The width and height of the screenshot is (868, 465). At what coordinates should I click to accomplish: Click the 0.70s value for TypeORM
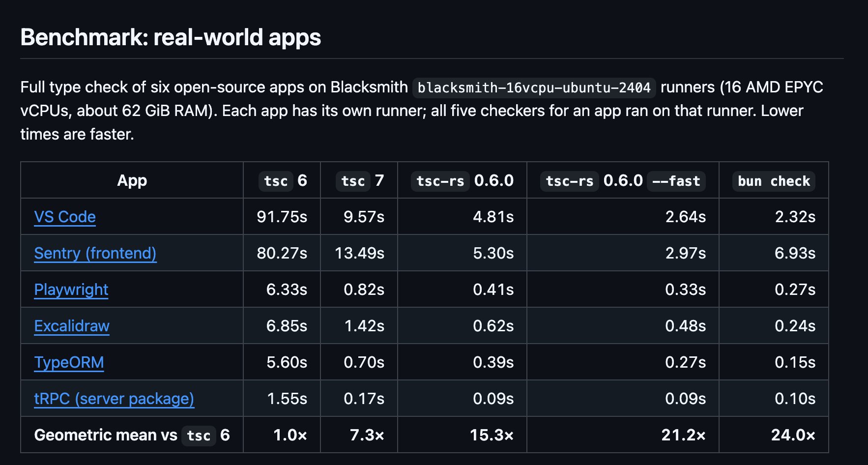point(364,362)
